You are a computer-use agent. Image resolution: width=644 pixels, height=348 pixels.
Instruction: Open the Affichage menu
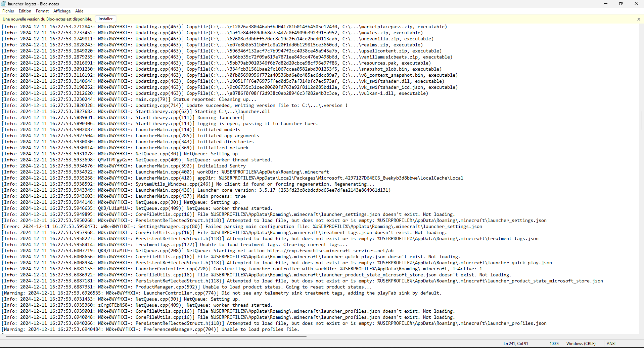(62, 11)
